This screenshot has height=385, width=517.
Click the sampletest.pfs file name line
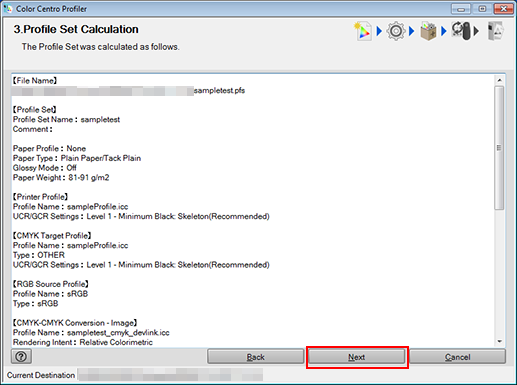point(128,91)
